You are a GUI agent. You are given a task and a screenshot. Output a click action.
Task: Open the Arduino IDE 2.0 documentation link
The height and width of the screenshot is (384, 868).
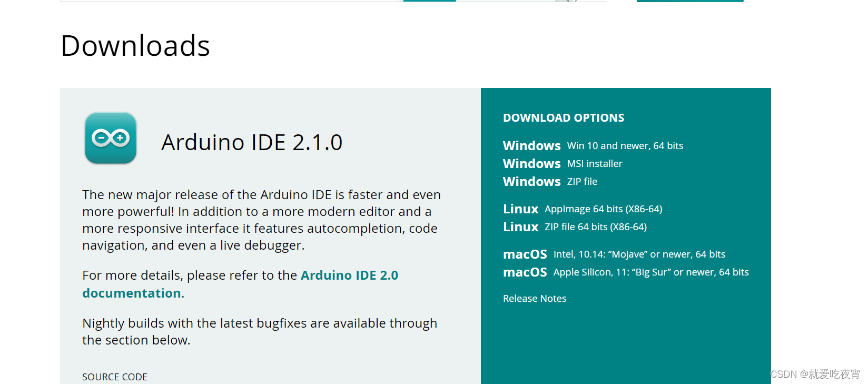click(x=240, y=284)
